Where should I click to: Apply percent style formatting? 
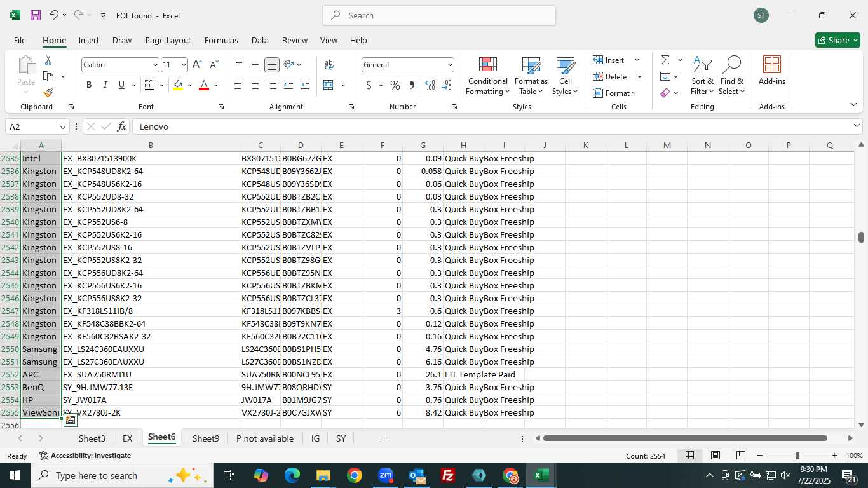395,85
